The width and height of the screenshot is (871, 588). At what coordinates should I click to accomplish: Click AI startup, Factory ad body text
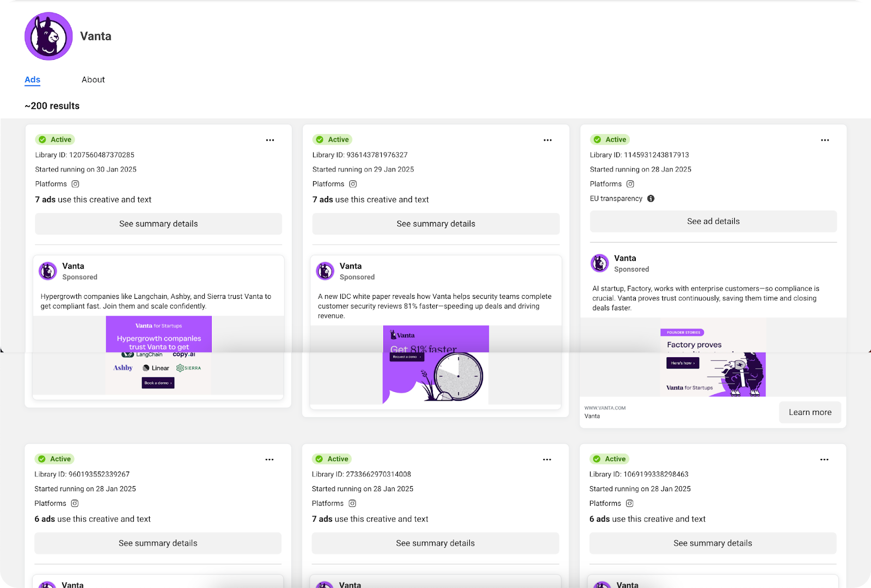(706, 298)
